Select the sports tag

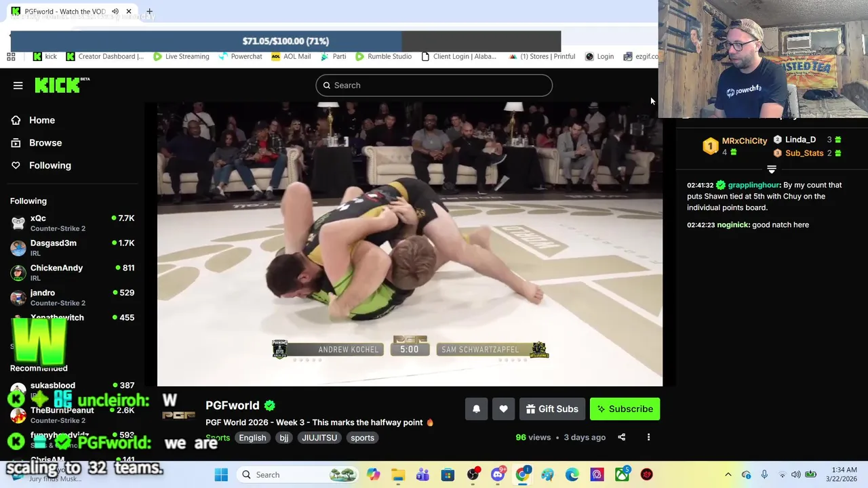[x=362, y=438]
